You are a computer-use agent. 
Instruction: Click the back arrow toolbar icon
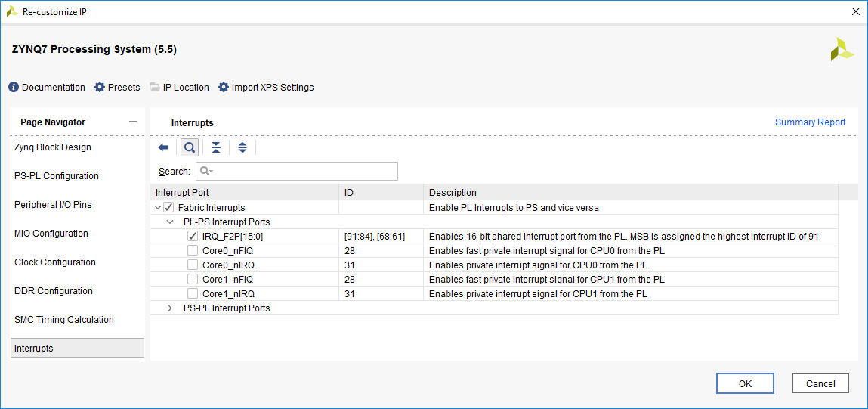(x=163, y=147)
